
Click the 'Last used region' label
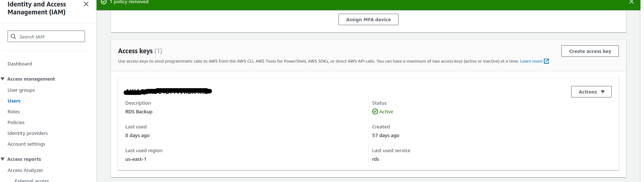(x=144, y=150)
